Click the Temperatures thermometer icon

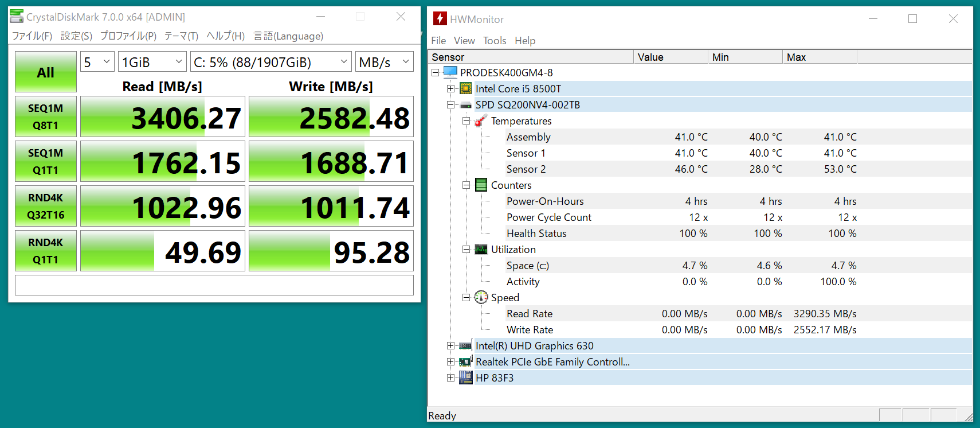[481, 121]
